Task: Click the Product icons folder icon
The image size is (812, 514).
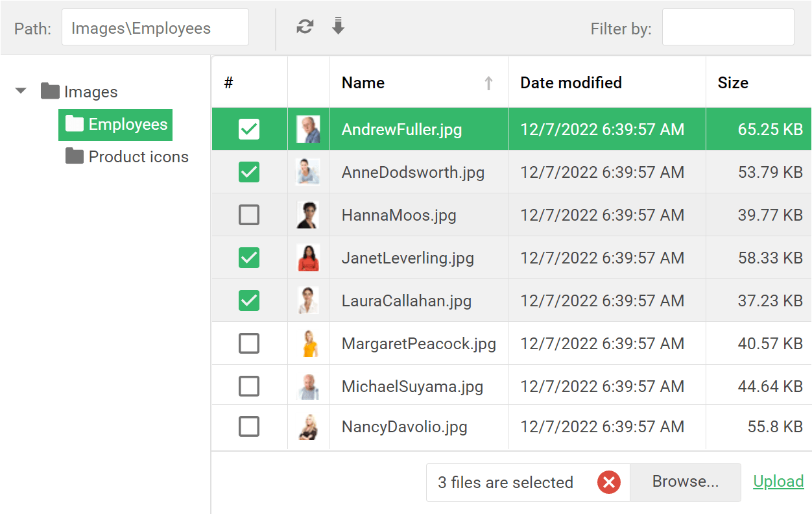Action: pos(75,156)
